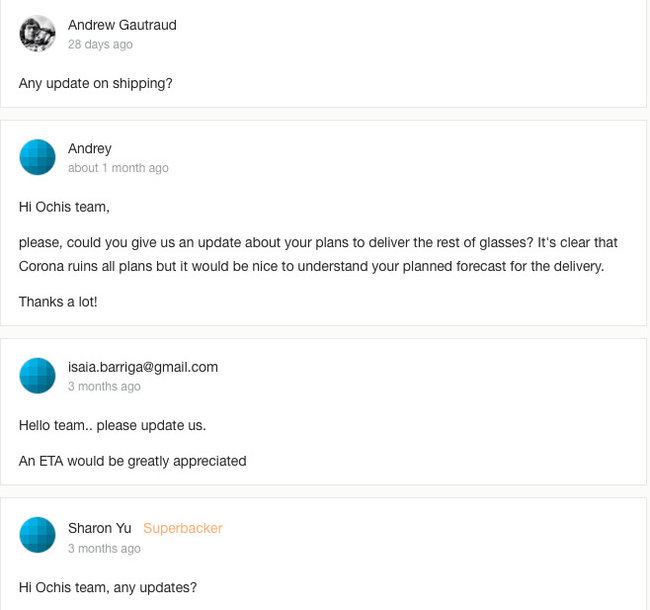This screenshot has width=650, height=610.
Task: Click the "Hi Ochis team," greeting in Andrey's comment
Action: (x=64, y=207)
